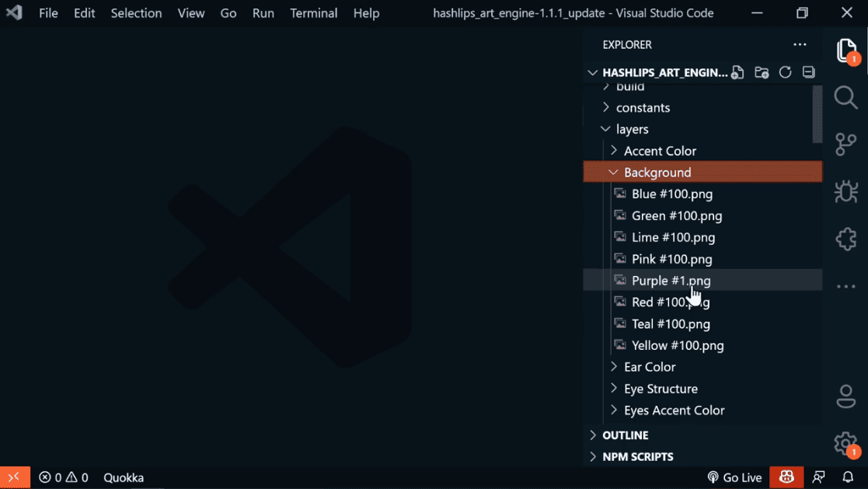Click errors and warnings count in status bar
This screenshot has width=868, height=489.
[64, 477]
